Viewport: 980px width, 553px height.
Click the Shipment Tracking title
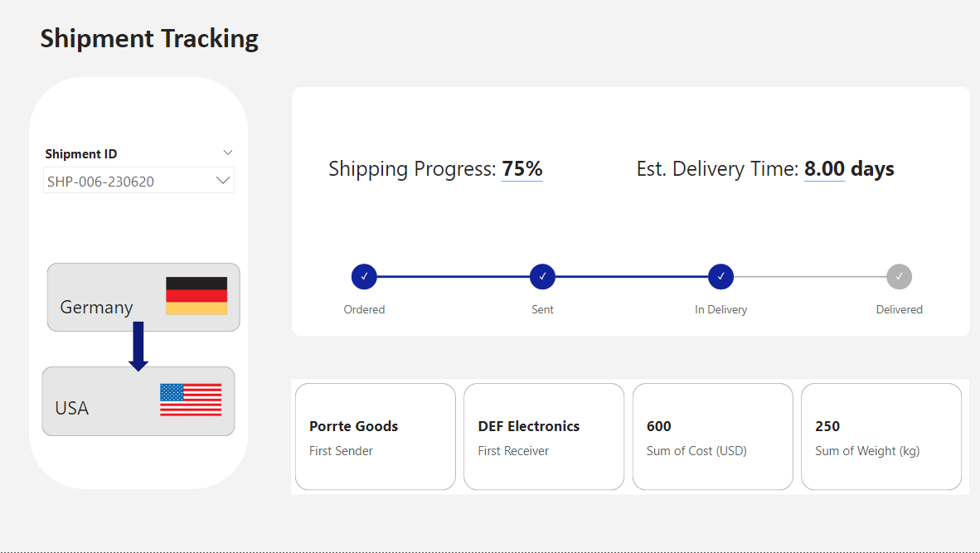click(x=149, y=39)
